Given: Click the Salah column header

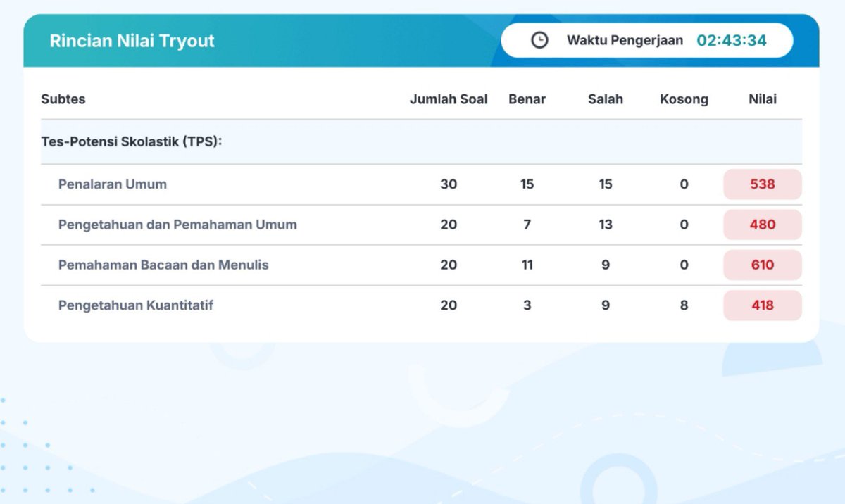Looking at the screenshot, I should (606, 99).
